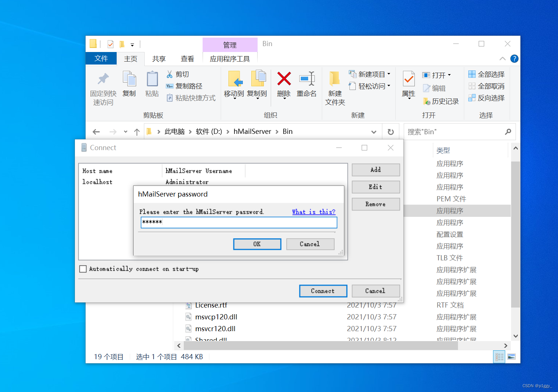Image resolution: width=558 pixels, height=392 pixels.
Task: Select the License.rtf file
Action: tap(211, 305)
